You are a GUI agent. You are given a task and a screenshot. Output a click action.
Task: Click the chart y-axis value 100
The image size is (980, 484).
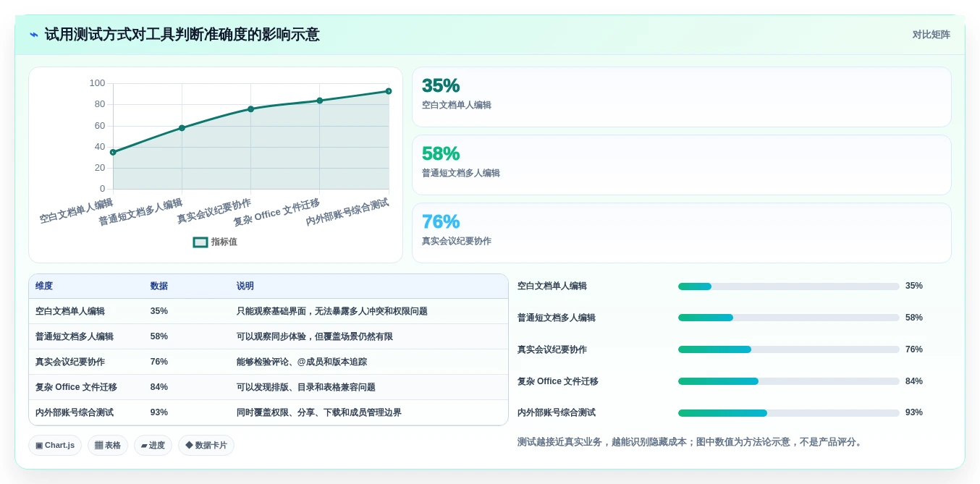(x=97, y=83)
